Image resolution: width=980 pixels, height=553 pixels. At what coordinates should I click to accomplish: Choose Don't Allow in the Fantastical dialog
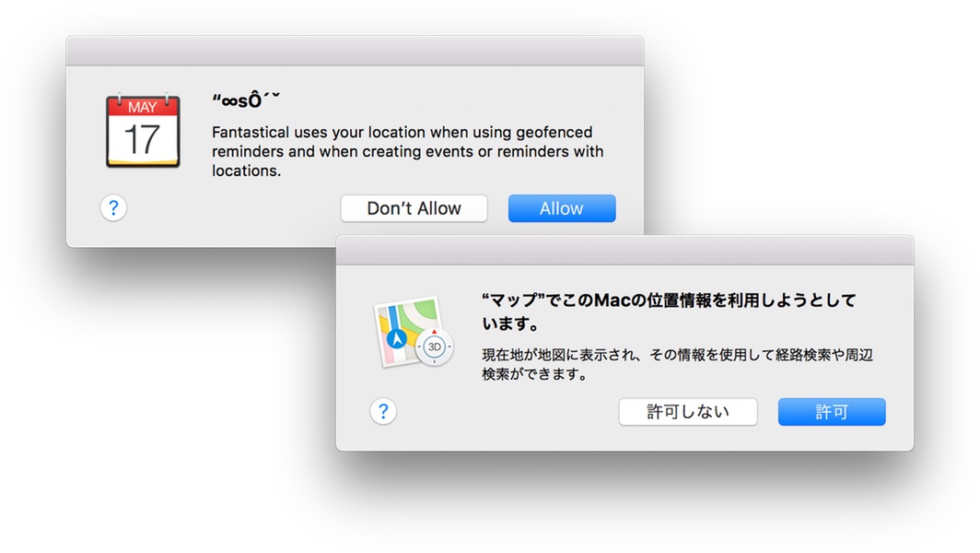tap(414, 208)
